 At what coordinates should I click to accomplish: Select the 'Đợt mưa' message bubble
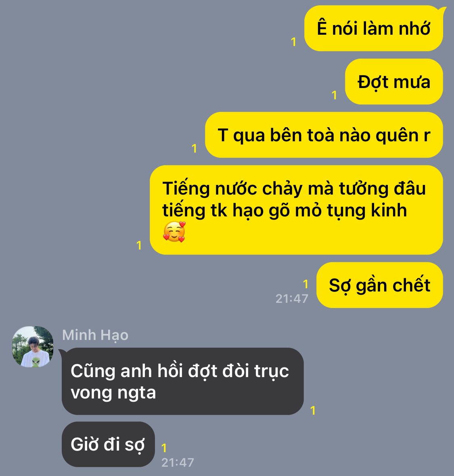pyautogui.click(x=394, y=82)
